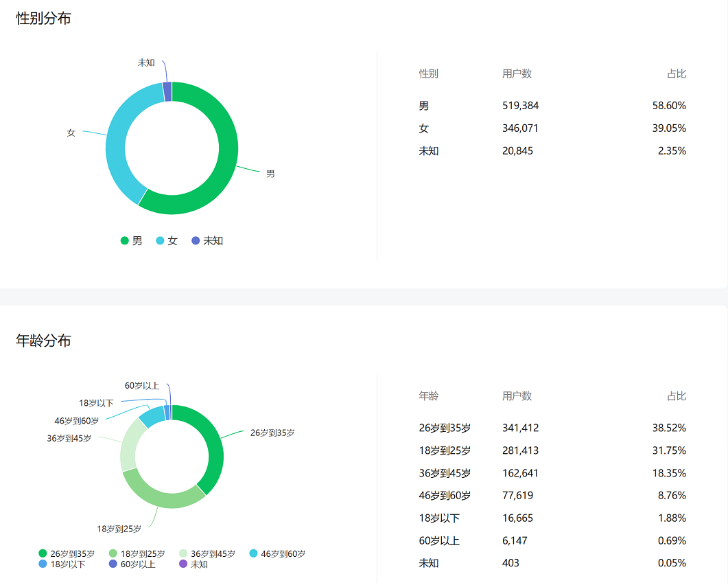Select the 男 row in gender table
The height and width of the screenshot is (585, 728).
click(552, 106)
